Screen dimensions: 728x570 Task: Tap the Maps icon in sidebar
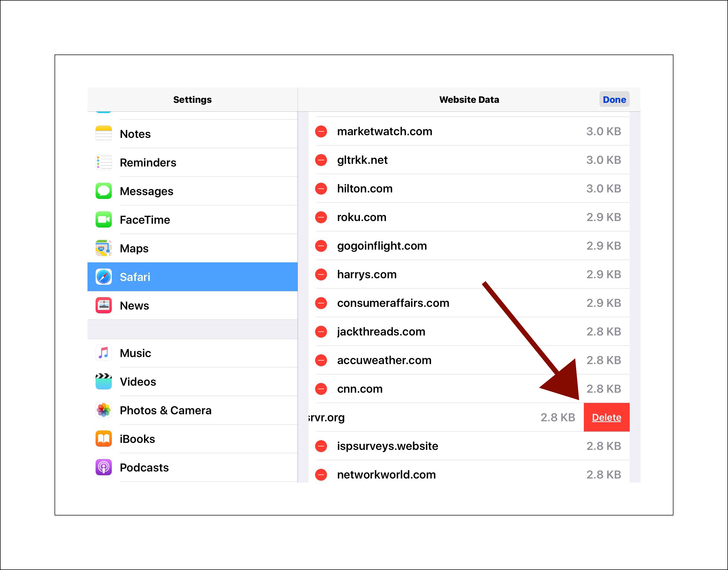pos(103,248)
